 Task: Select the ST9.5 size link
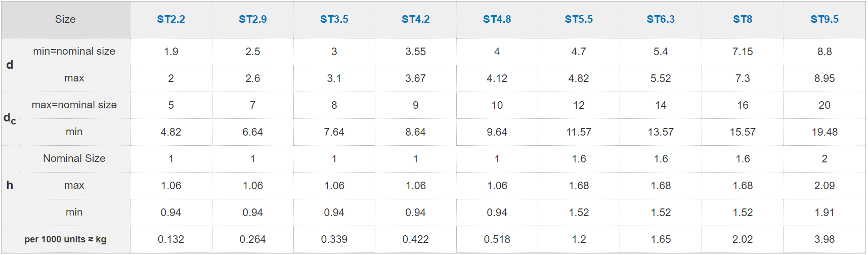[824, 19]
